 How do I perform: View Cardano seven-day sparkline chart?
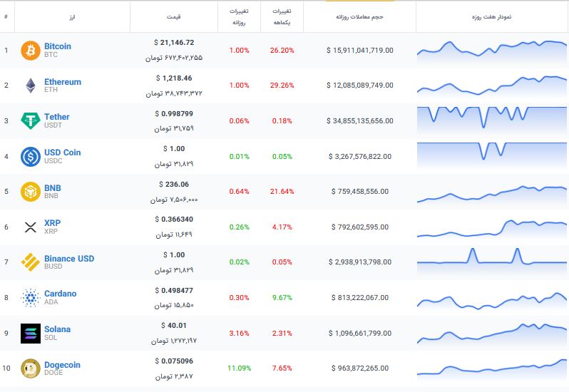(x=492, y=301)
